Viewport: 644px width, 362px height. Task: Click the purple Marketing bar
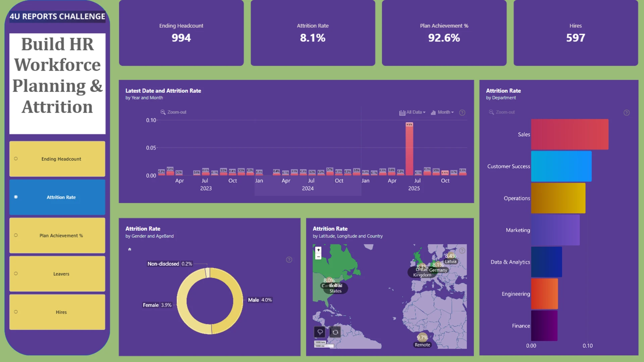click(555, 230)
